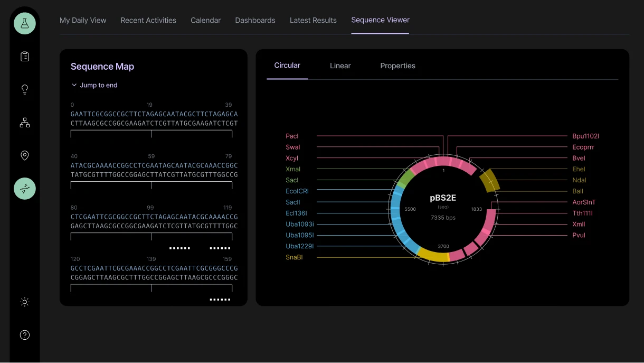Click the first sequence row starting GAATTCGCGG
Screen dimensions: 644x363
coord(154,114)
